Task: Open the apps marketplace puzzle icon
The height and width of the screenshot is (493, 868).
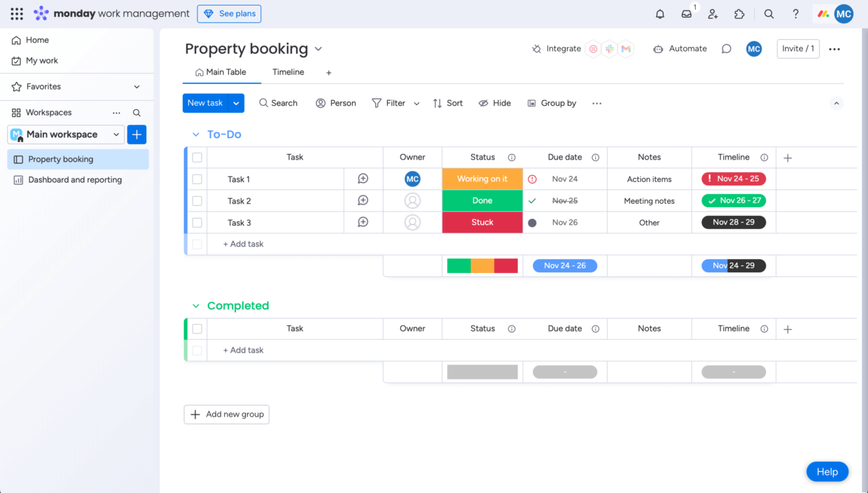Action: (x=739, y=13)
